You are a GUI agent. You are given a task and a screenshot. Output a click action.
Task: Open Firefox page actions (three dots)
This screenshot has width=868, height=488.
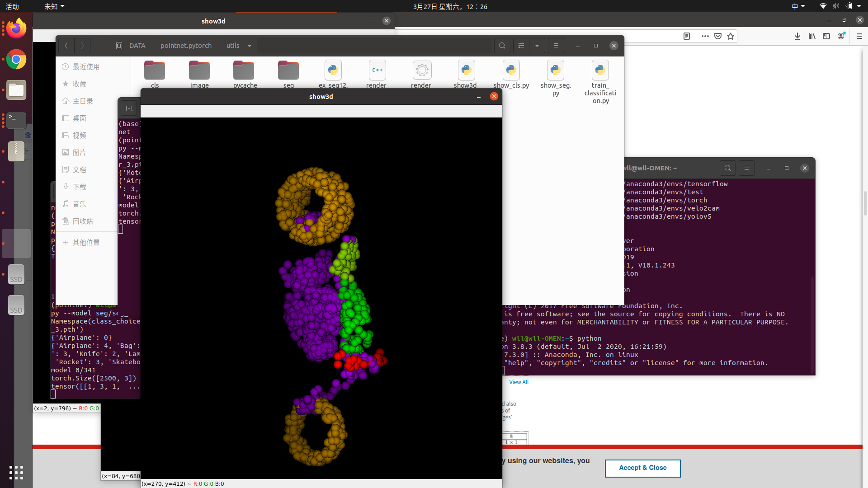705,36
